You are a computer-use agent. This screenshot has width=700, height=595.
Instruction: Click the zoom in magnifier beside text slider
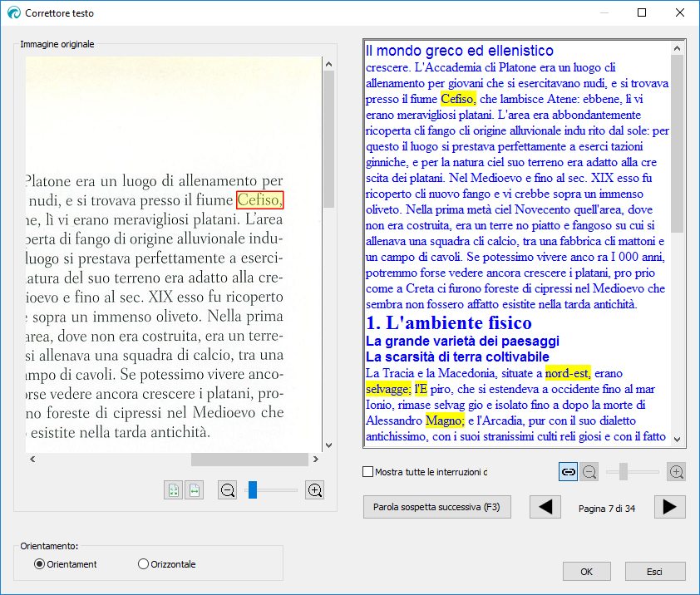click(x=677, y=472)
